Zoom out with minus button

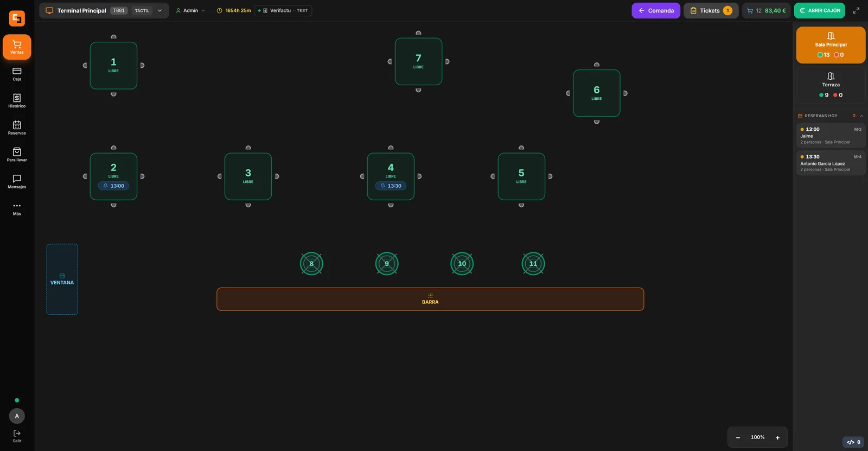click(738, 437)
